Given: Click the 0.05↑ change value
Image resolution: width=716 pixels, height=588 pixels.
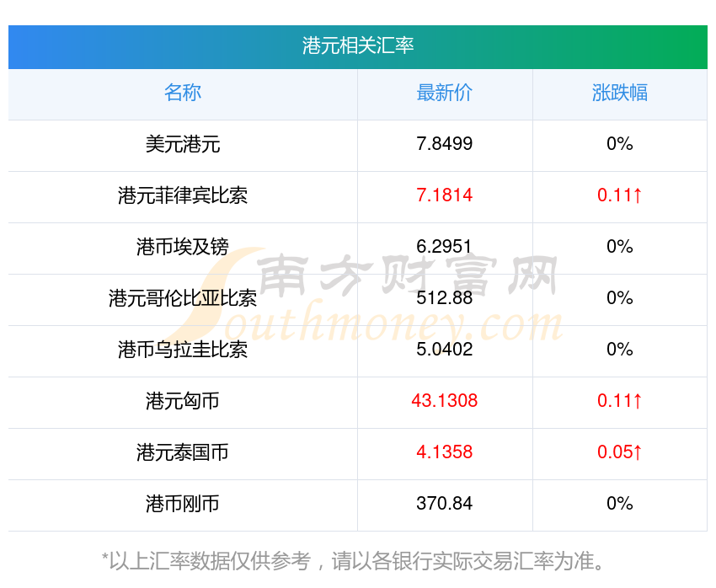Looking at the screenshot, I should [x=620, y=452].
